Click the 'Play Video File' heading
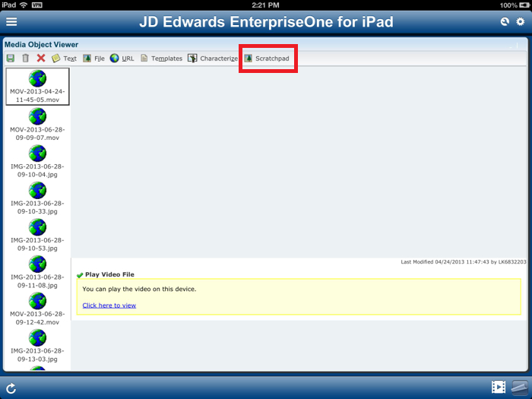 pos(109,274)
